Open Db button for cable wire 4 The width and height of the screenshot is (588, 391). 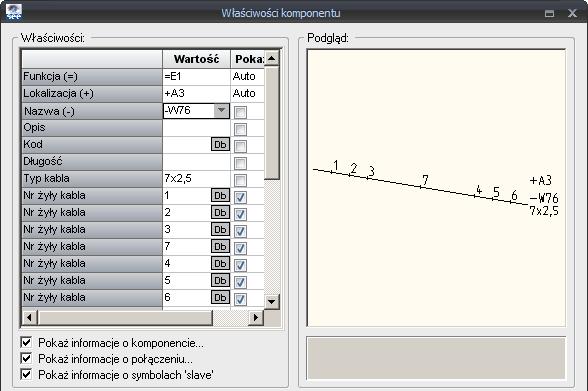(x=220, y=264)
